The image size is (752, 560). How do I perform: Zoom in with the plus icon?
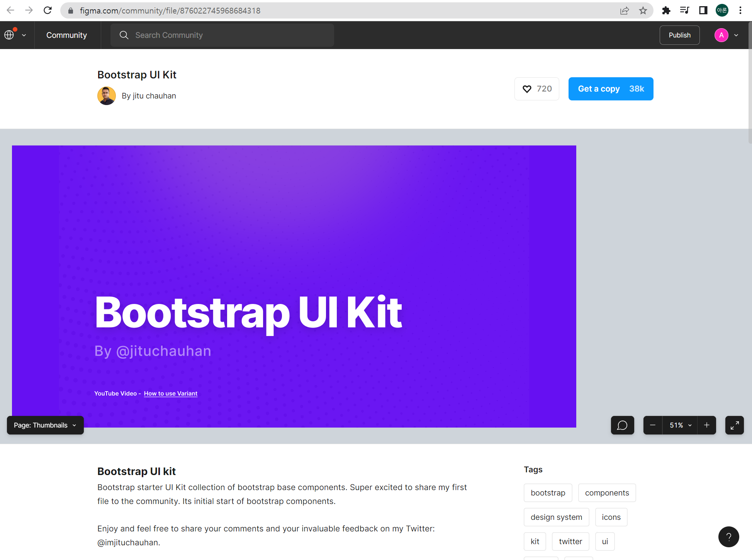[706, 425]
